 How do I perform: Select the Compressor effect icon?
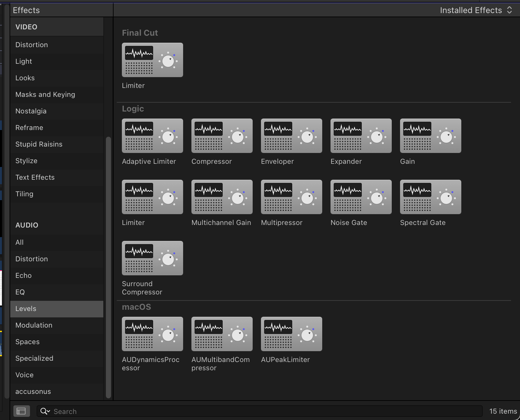pyautogui.click(x=222, y=136)
